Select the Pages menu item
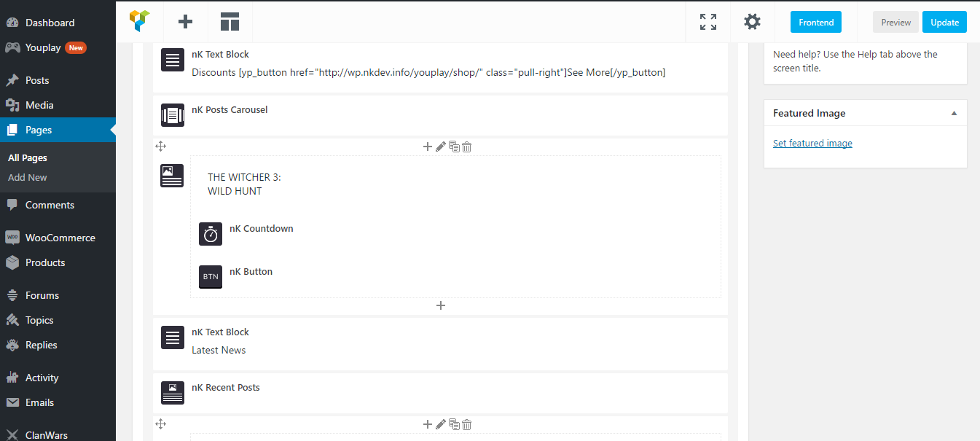The image size is (980, 441). coord(58,130)
